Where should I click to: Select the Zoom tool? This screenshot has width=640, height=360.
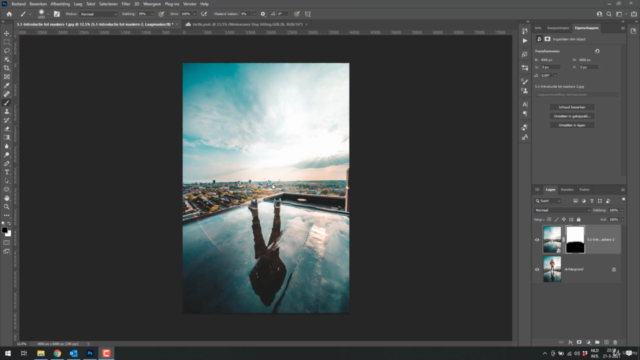(7, 207)
